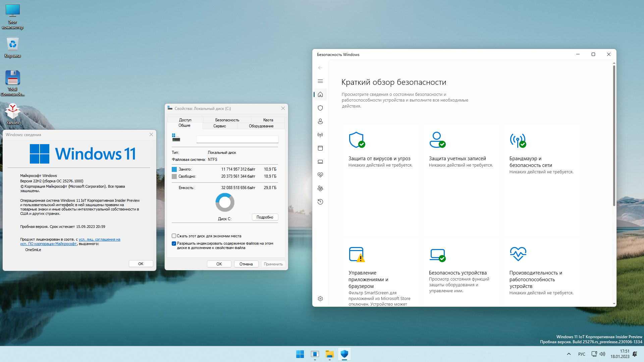This screenshot has height=362, width=644.
Task: Open Virus & threat protection shield in sidebar
Action: click(320, 108)
